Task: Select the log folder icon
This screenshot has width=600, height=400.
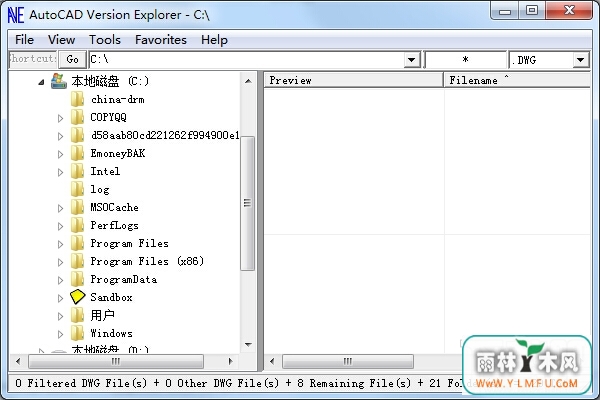Action: pos(77,189)
